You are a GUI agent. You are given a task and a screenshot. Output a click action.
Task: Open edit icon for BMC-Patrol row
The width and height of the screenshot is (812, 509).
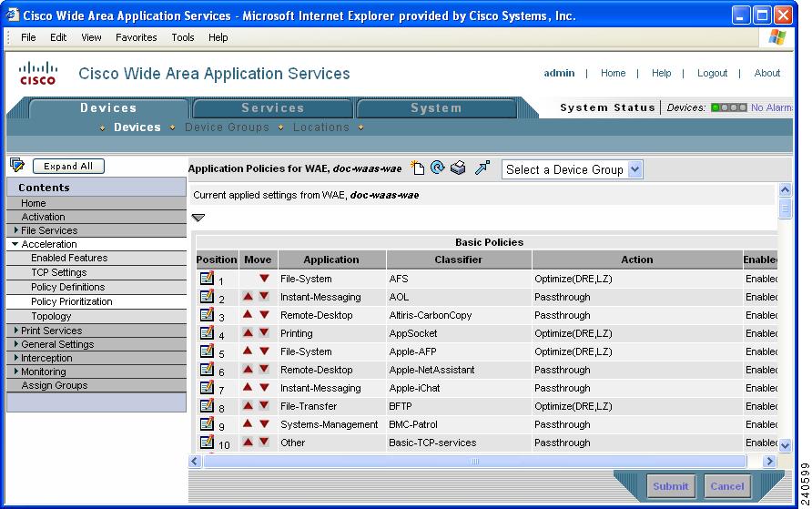coord(207,423)
